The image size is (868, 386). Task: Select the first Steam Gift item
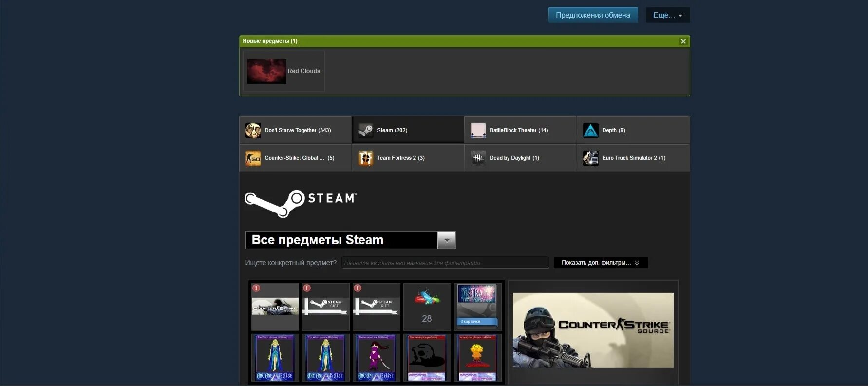326,307
